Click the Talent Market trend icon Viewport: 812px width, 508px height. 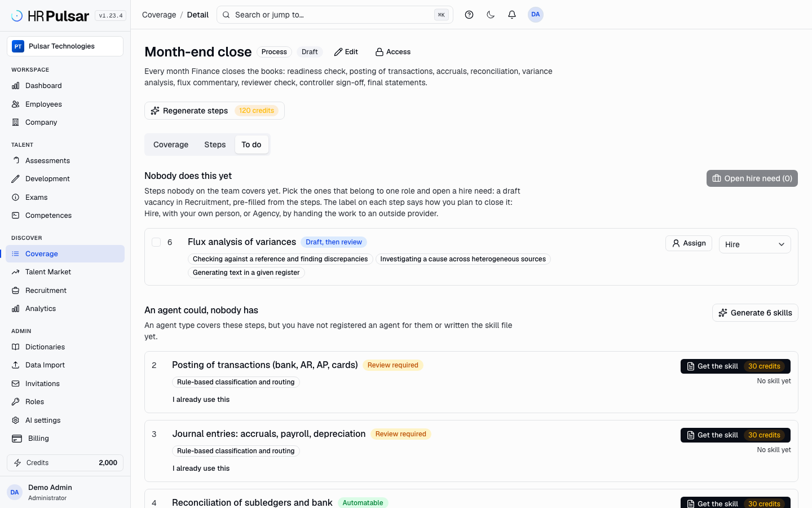click(x=16, y=272)
